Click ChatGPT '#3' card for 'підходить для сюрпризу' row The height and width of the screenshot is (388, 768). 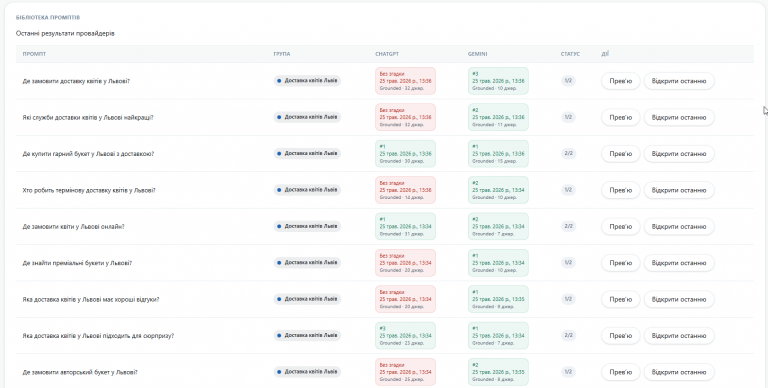click(405, 336)
